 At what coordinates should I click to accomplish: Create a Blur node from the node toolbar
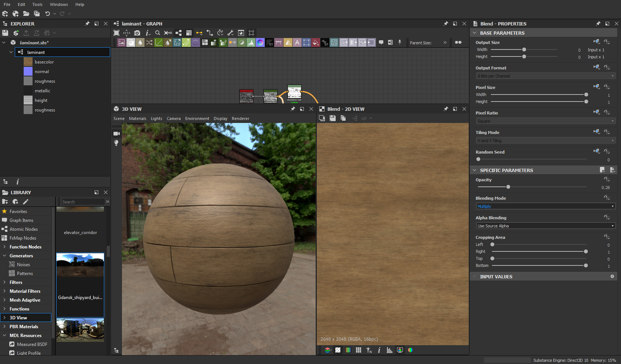click(140, 42)
